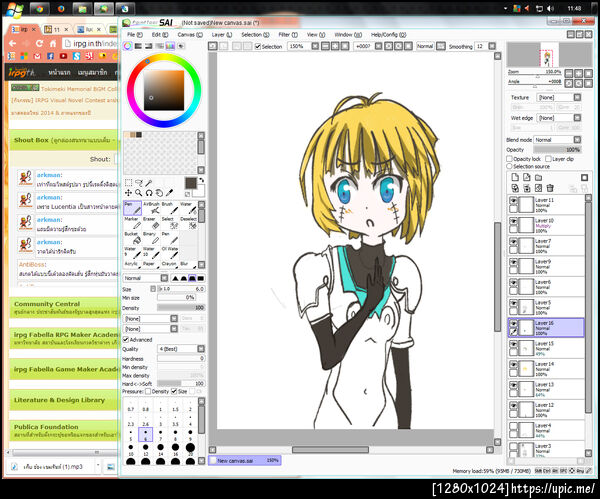Enable the Opacity lock checkbox

click(x=509, y=158)
